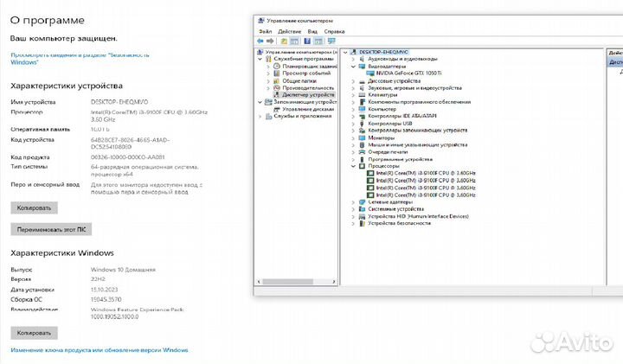
Task: Collapse the Видеоадаптеры category
Action: pos(353,67)
